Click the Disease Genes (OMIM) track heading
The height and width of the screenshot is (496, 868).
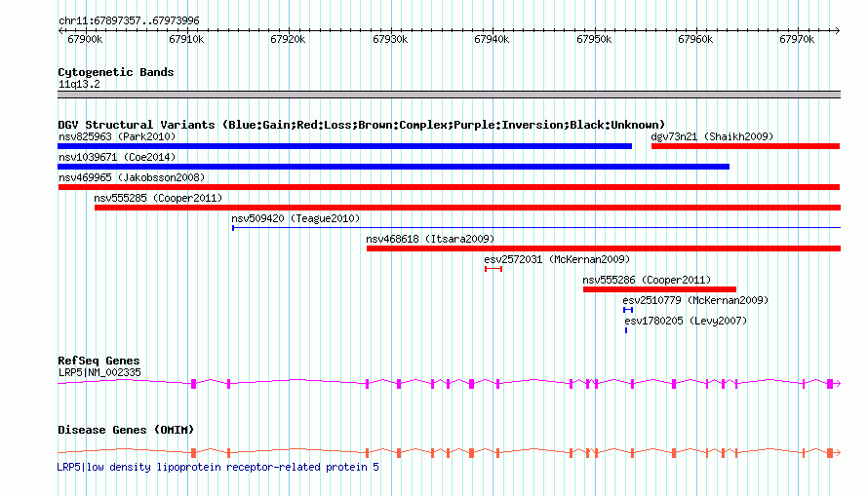[126, 430]
